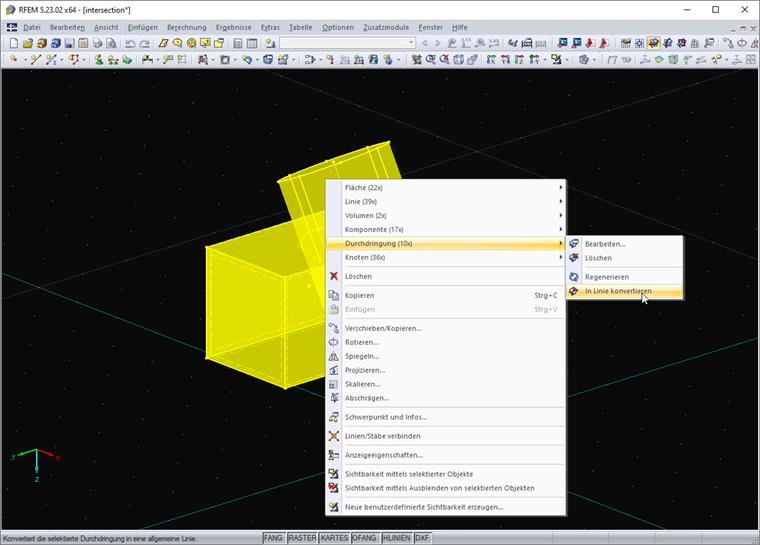Toggle OFANG object snap in status bar
The width and height of the screenshot is (760, 545).
tap(364, 538)
